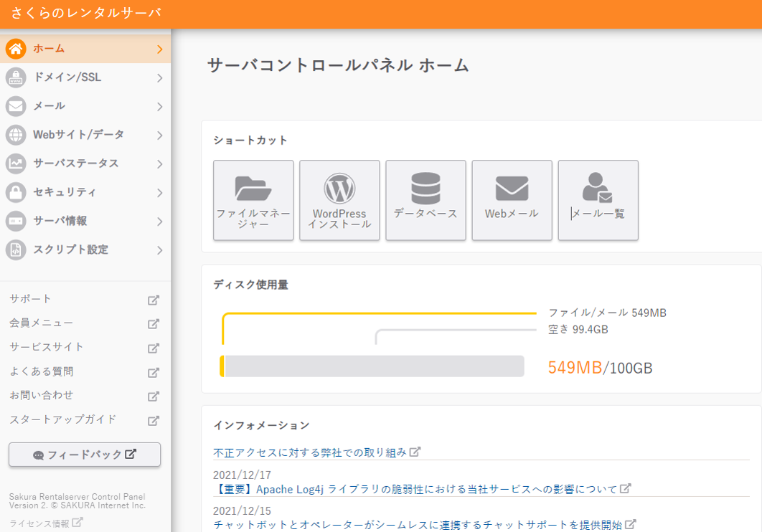
Task: Click external link icon beside 会員メニュー
Action: pos(154,324)
